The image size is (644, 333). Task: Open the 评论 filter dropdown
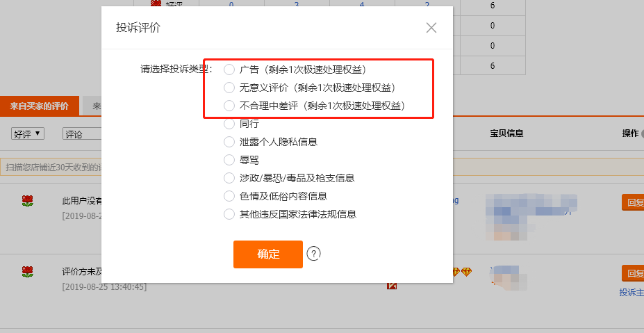pyautogui.click(x=82, y=134)
